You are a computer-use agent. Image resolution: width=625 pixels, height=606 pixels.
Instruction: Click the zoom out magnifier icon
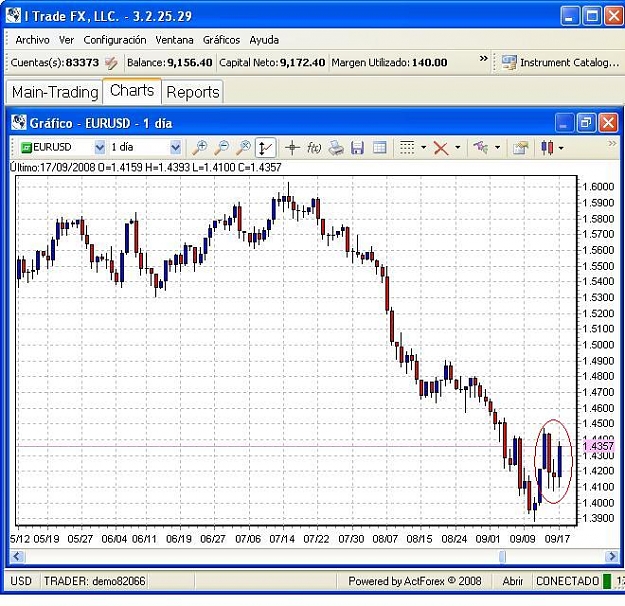coord(221,148)
